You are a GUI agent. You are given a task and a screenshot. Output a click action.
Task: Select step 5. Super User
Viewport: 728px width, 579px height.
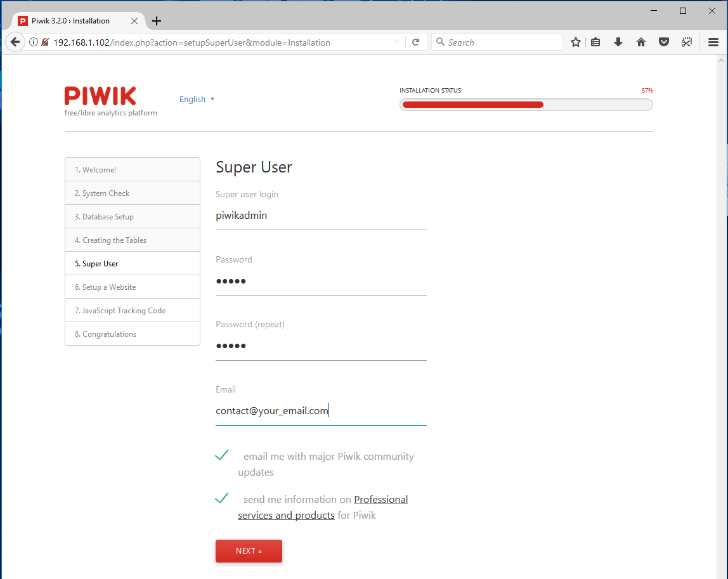[x=133, y=263]
